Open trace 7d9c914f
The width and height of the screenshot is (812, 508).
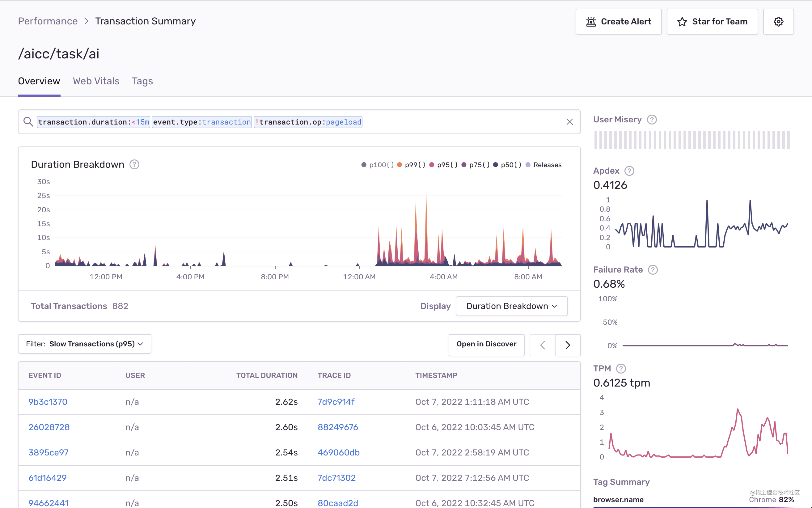point(336,401)
